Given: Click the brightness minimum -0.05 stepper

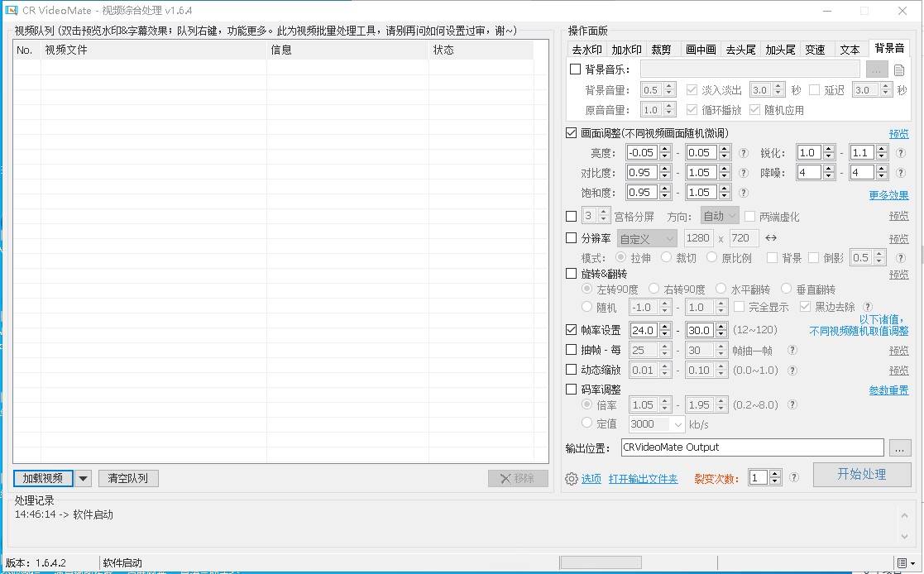Looking at the screenshot, I should click(x=665, y=153).
